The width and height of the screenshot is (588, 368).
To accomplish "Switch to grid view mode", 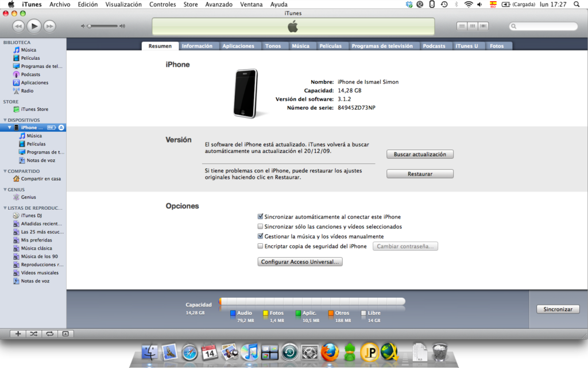I will (473, 26).
